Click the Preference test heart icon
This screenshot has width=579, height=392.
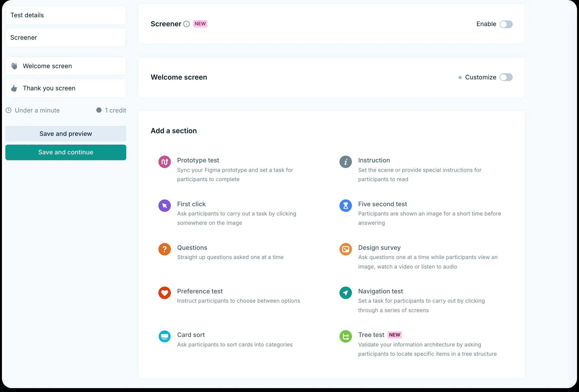(164, 293)
